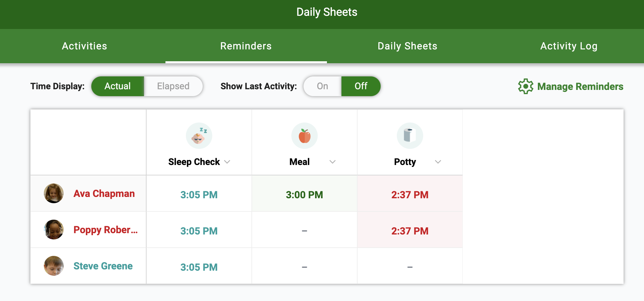Turn Show Last Activity On
The image size is (644, 301).
[x=322, y=86]
